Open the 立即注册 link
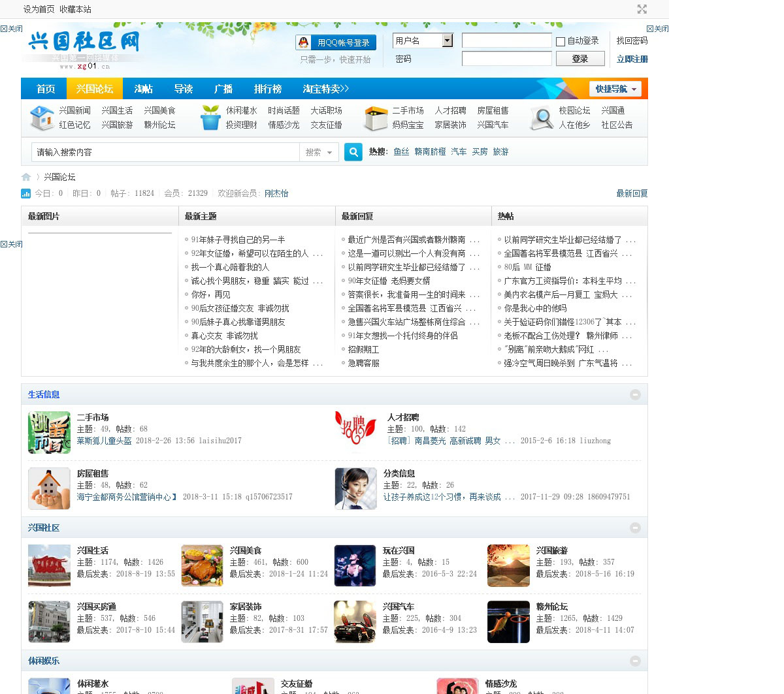Viewport: 784px width, 694px height. pos(632,59)
